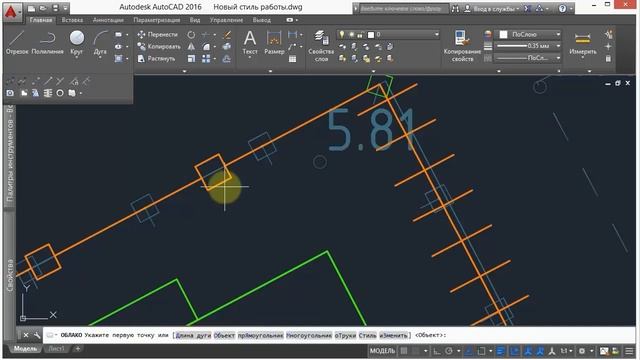Choose пРямоугольная command option

coord(260,336)
